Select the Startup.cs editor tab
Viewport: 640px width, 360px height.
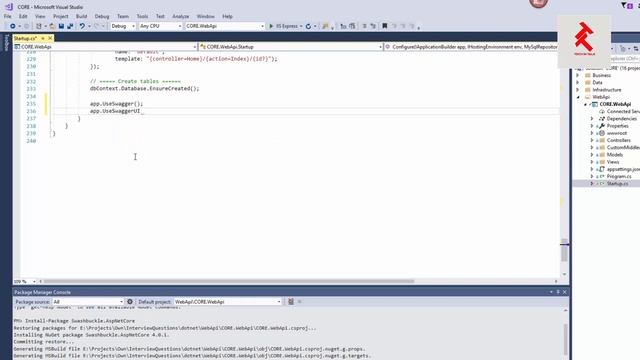click(x=25, y=38)
